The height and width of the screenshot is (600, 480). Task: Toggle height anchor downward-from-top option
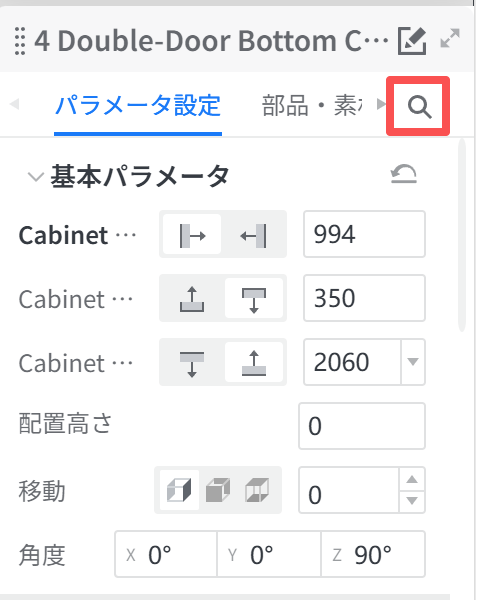tap(192, 363)
